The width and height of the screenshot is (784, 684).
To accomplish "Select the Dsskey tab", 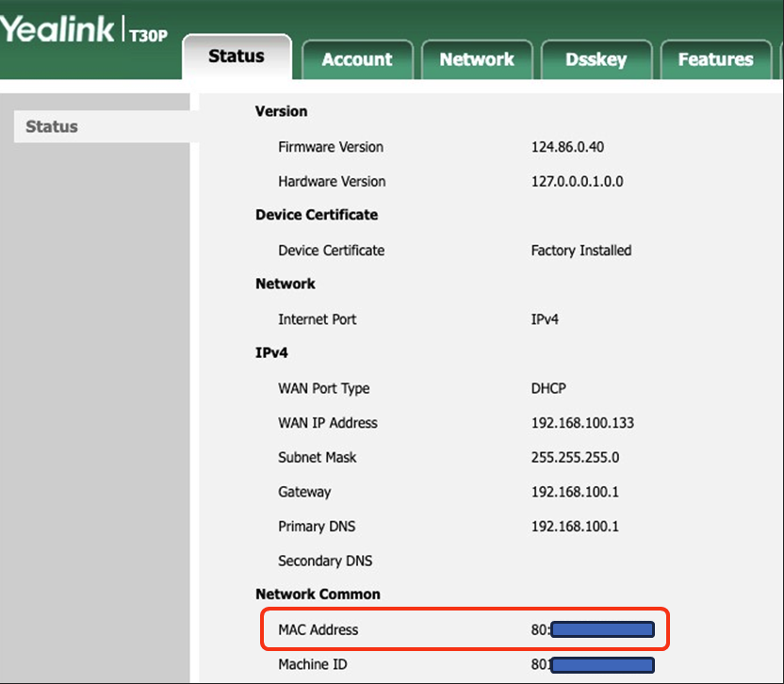I will (x=596, y=59).
